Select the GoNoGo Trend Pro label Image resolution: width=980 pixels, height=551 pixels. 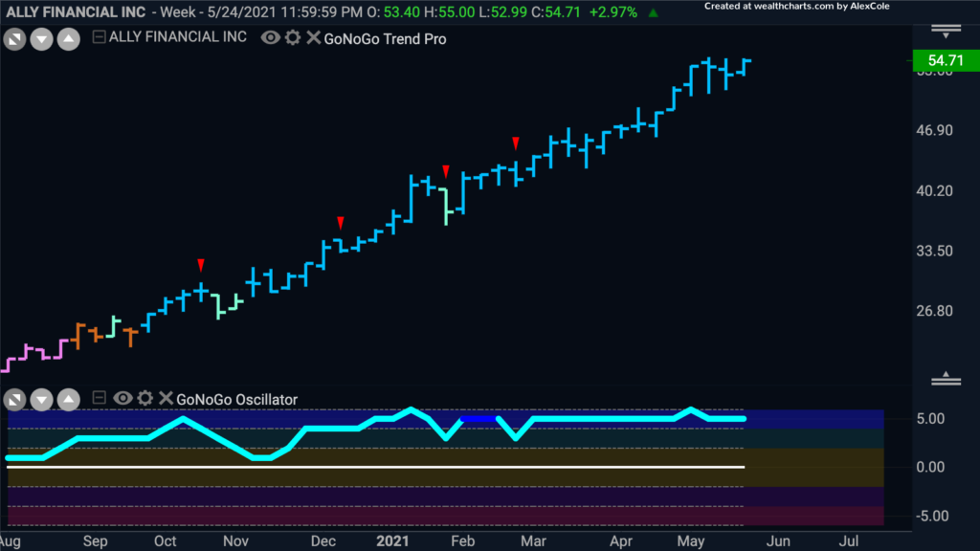tap(385, 38)
